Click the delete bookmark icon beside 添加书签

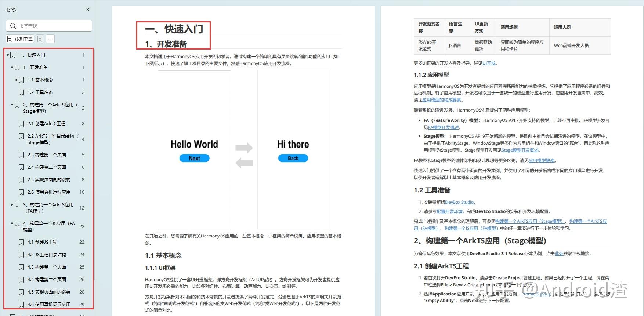tap(40, 39)
